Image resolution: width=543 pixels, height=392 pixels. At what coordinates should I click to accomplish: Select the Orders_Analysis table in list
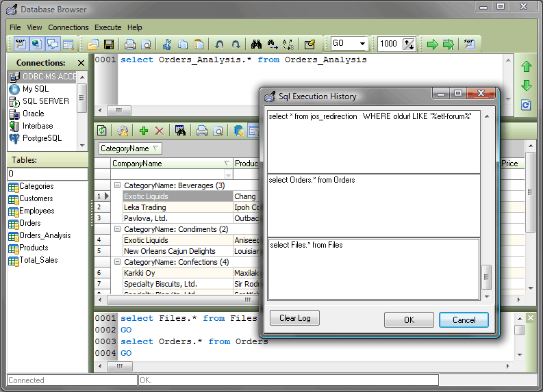click(45, 235)
